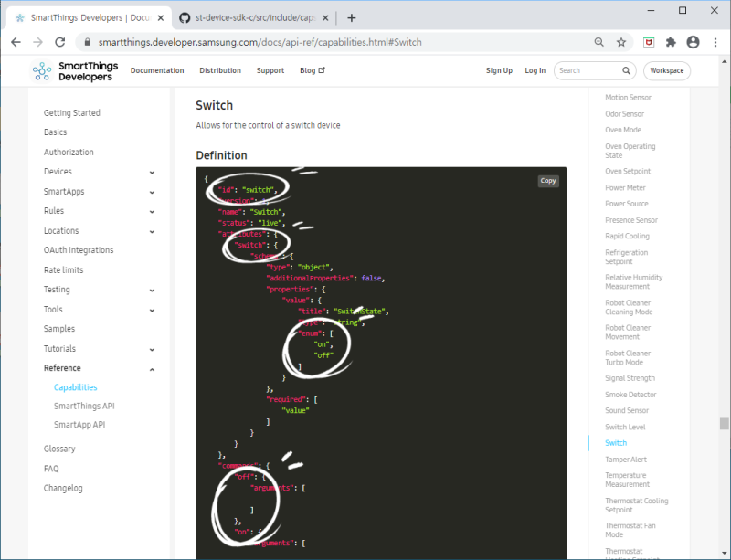
Task: Expand the SmartApps sidebar section
Action: (x=152, y=192)
